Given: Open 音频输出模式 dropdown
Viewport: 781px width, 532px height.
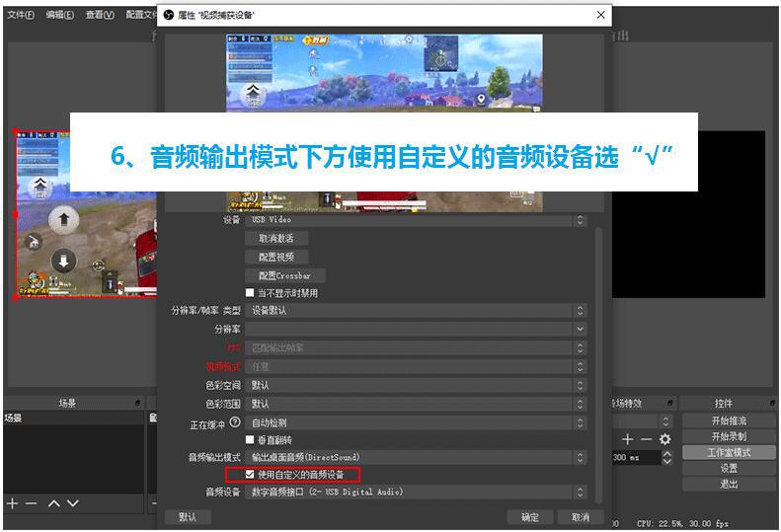Looking at the screenshot, I should tap(416, 457).
